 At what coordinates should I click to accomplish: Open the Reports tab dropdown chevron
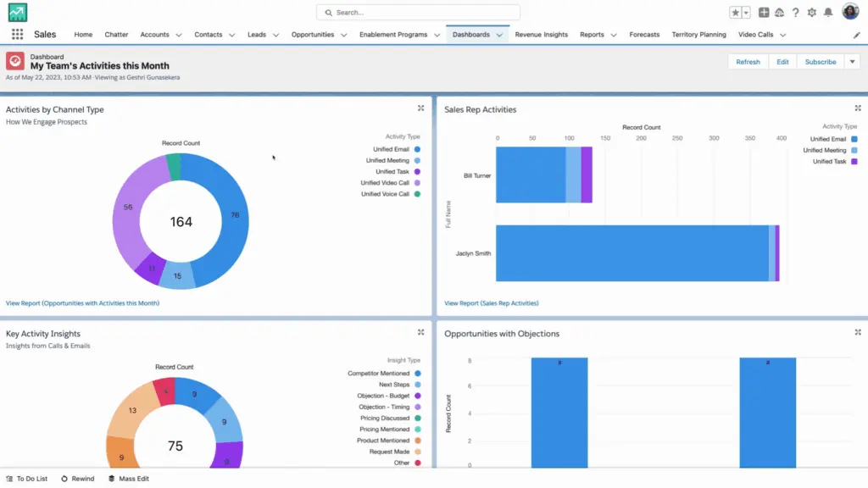click(614, 35)
